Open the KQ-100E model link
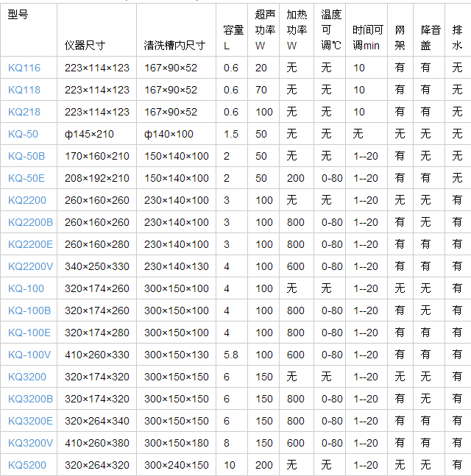Viewport: 471px width, 476px height. pos(29,333)
